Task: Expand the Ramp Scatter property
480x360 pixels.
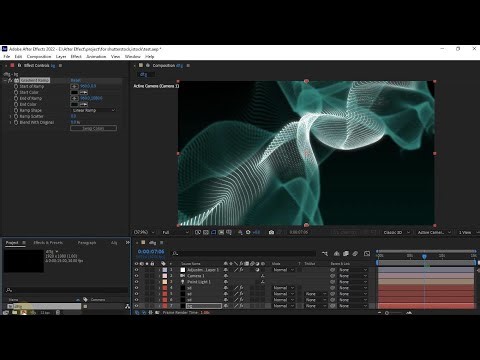Action: 11,116
